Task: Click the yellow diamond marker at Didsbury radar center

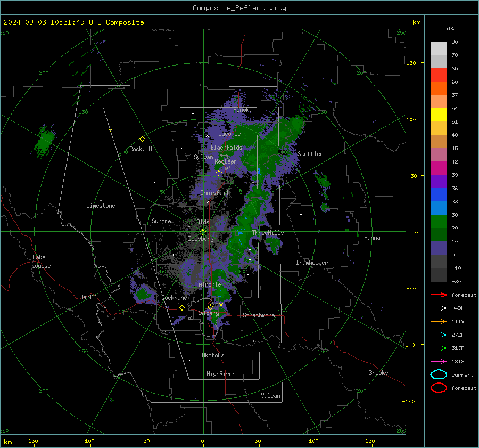Action: pos(203,232)
